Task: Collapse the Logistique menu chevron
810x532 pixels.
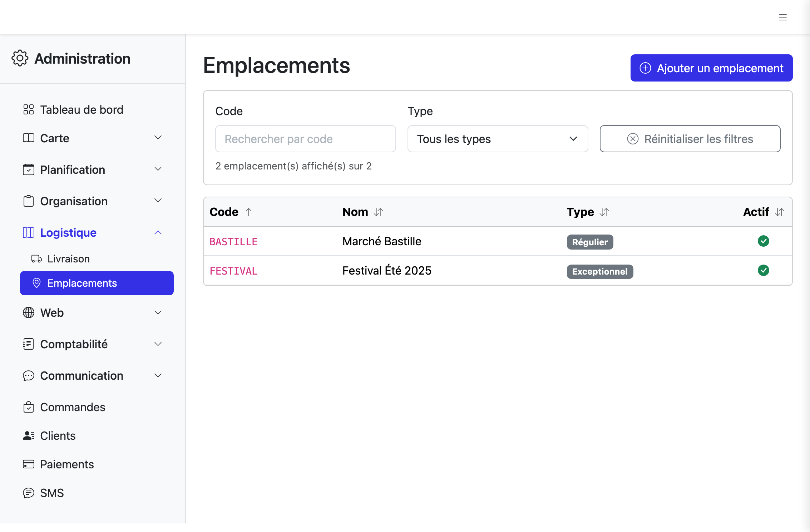Action: tap(158, 232)
